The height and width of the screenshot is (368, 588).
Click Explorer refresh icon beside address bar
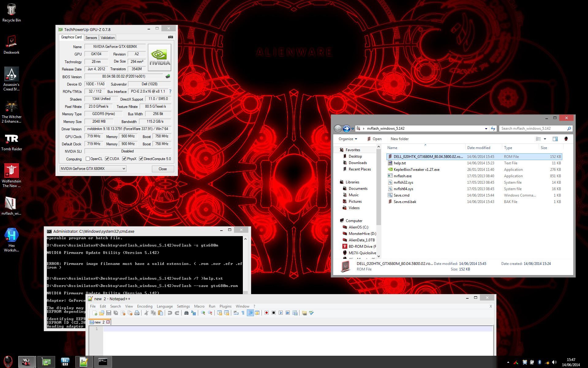point(493,128)
